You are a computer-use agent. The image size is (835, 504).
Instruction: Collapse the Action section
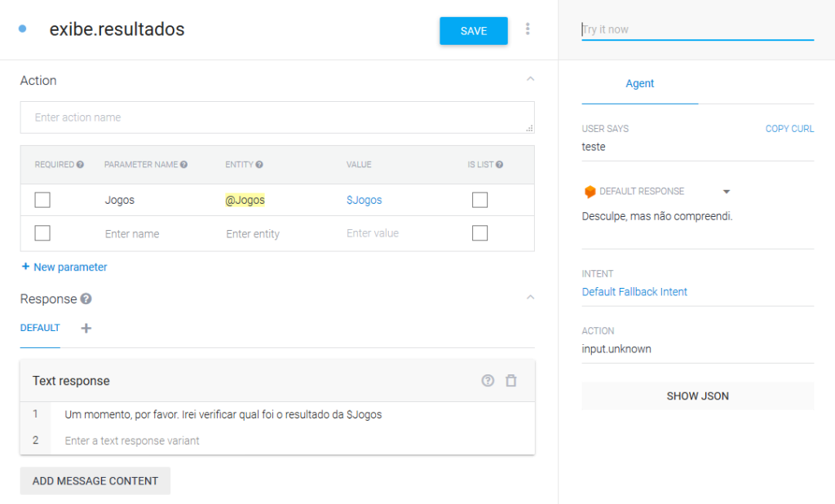[x=531, y=79]
